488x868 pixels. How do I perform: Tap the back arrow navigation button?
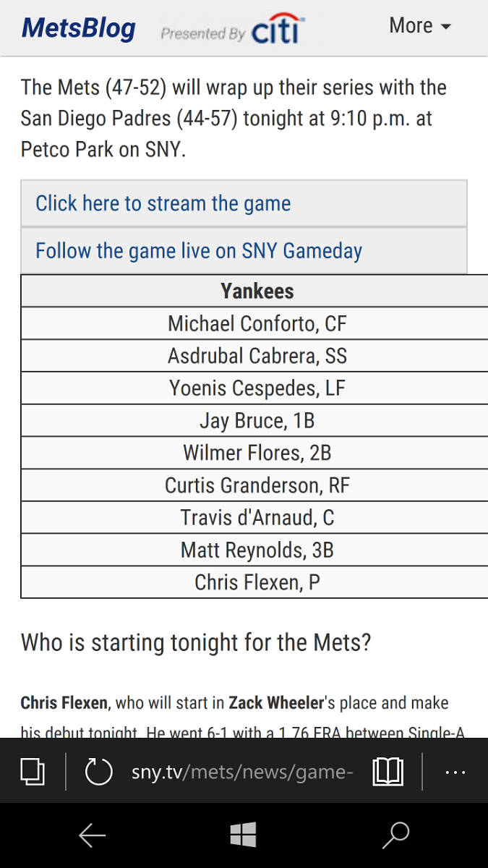tap(93, 835)
